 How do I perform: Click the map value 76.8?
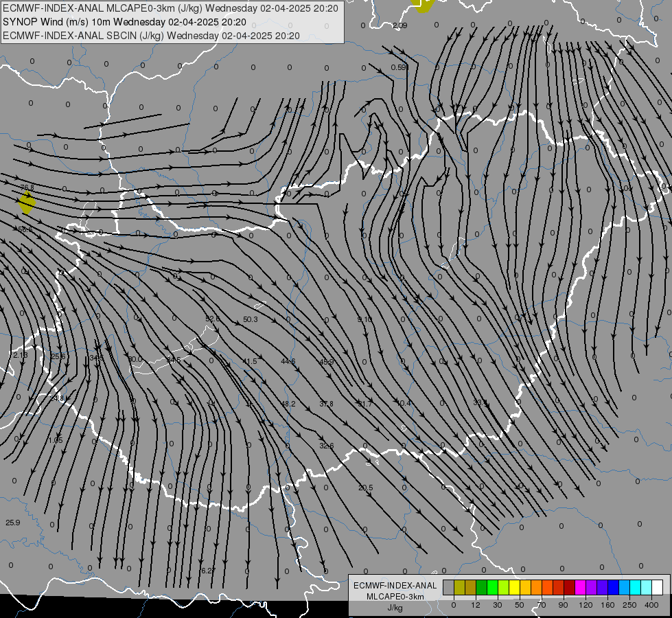click(x=27, y=188)
